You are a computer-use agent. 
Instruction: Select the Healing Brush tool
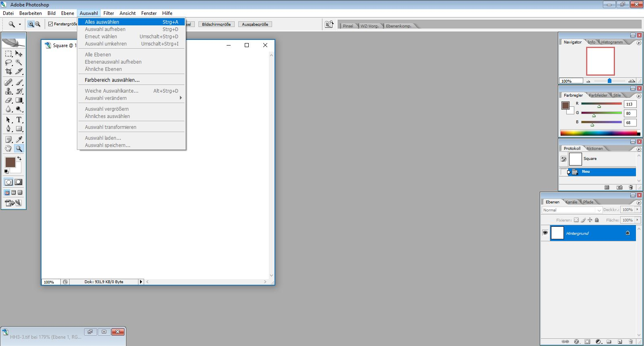point(8,82)
